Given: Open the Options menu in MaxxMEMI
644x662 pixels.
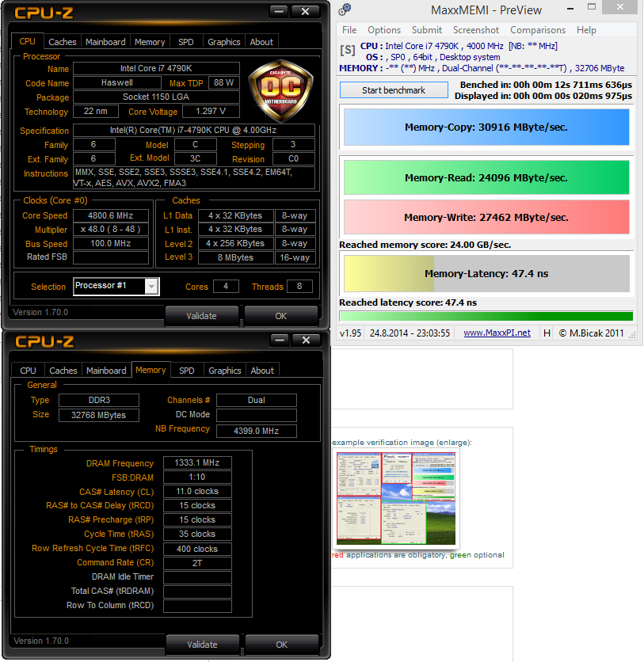Looking at the screenshot, I should [384, 30].
